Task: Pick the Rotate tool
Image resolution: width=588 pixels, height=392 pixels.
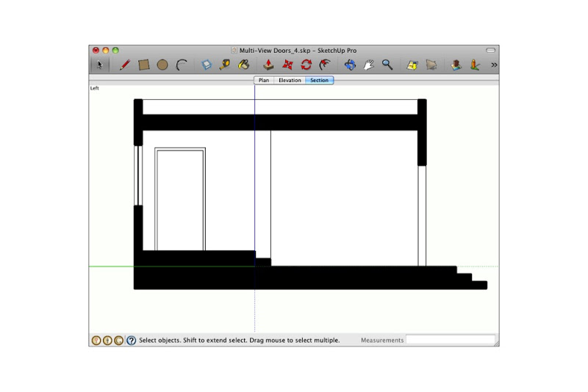Action: pos(306,65)
